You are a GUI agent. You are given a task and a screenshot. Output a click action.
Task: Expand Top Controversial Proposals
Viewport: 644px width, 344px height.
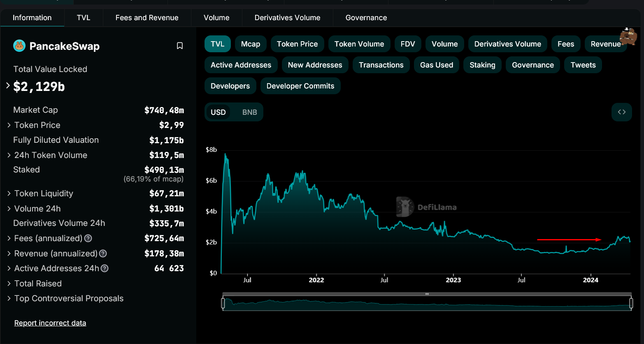9,298
